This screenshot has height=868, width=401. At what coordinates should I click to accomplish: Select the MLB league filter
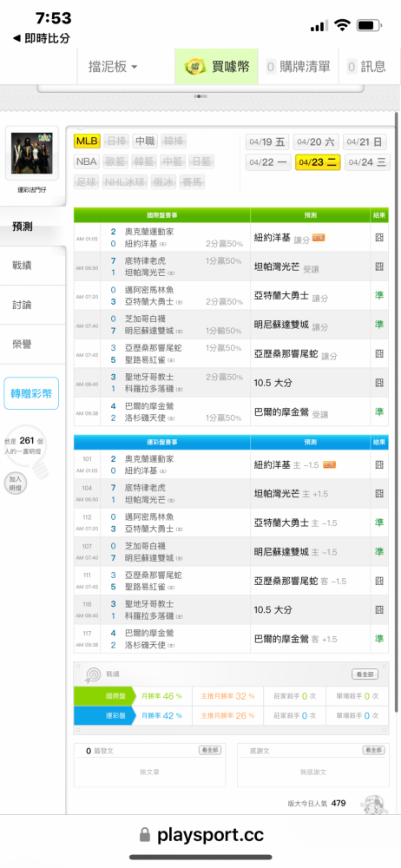coord(87,141)
